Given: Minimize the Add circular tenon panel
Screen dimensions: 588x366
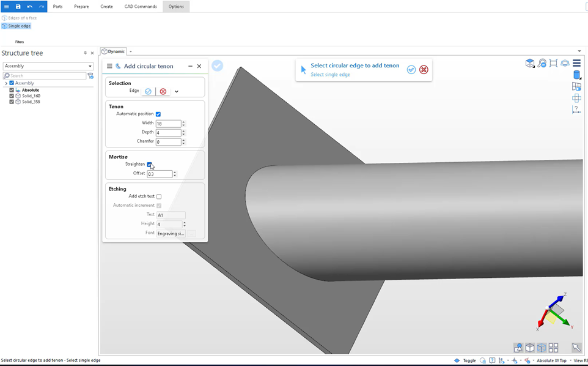Looking at the screenshot, I should point(190,66).
